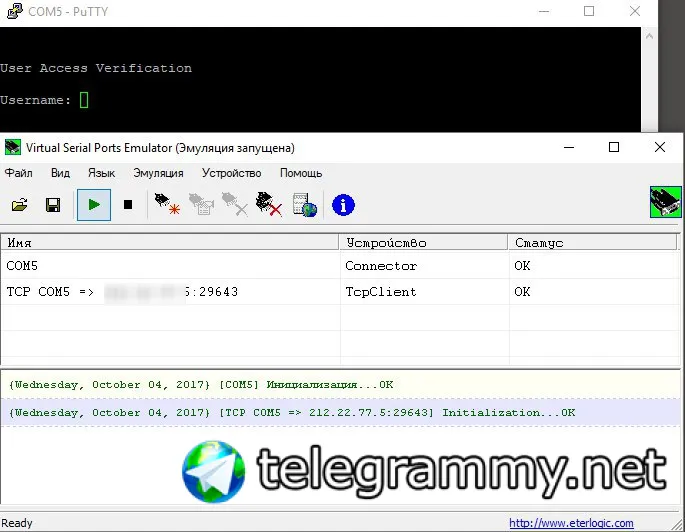The width and height of the screenshot is (685, 532).
Task: Close the Virtual Serial Ports Emulator window
Action: pyautogui.click(x=660, y=147)
